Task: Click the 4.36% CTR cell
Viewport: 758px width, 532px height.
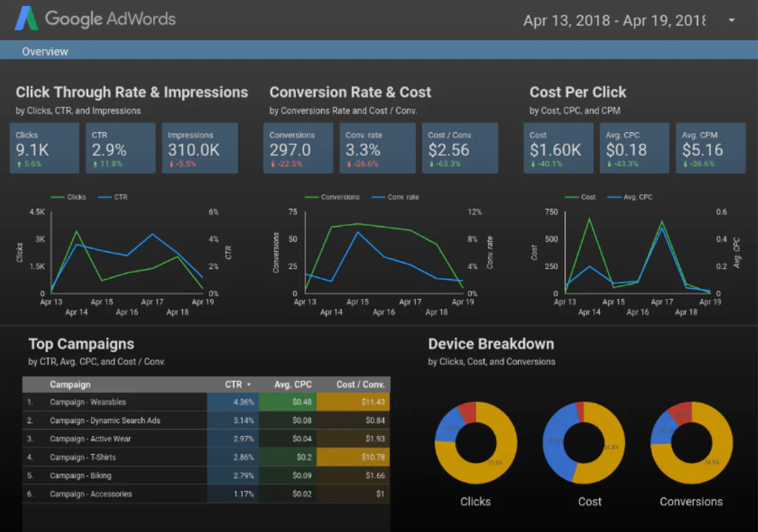Action: [233, 402]
